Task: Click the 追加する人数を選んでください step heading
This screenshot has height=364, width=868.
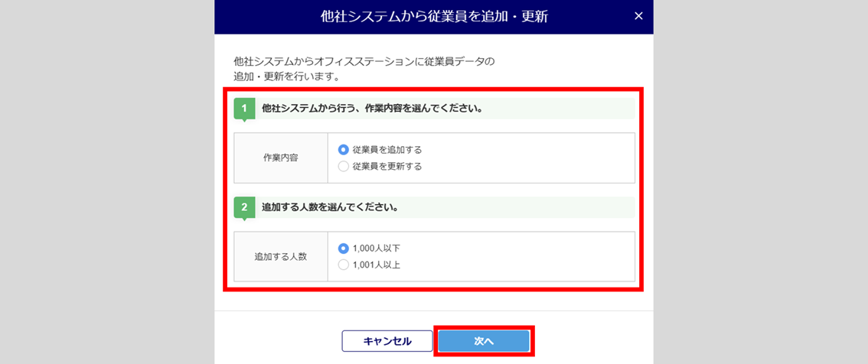Action: pyautogui.click(x=331, y=207)
